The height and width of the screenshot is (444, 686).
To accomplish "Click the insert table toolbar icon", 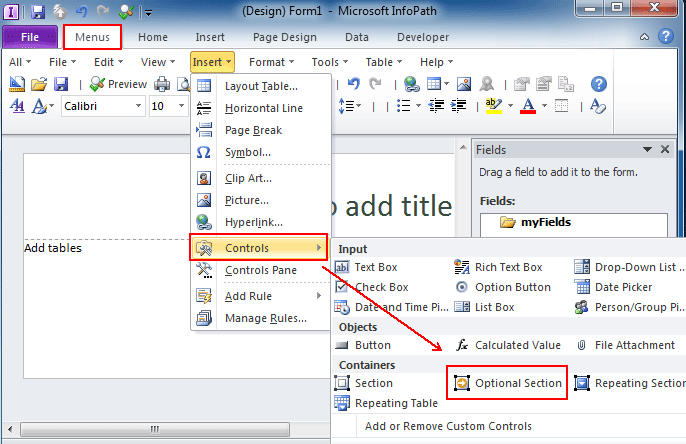I will click(434, 83).
